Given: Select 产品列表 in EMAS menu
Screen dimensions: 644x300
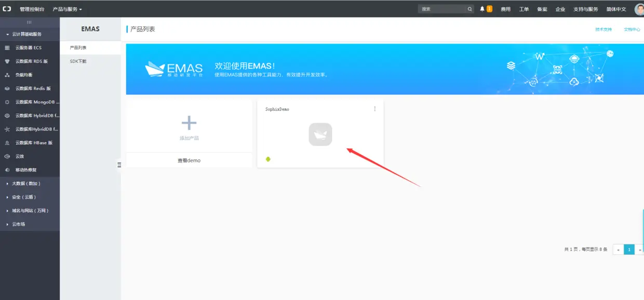Looking at the screenshot, I should [x=90, y=48].
